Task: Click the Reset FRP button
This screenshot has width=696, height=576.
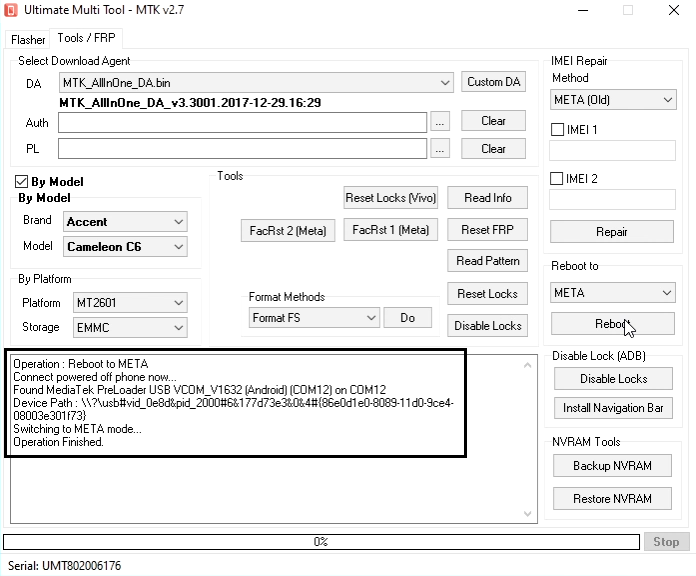Action: click(x=487, y=229)
